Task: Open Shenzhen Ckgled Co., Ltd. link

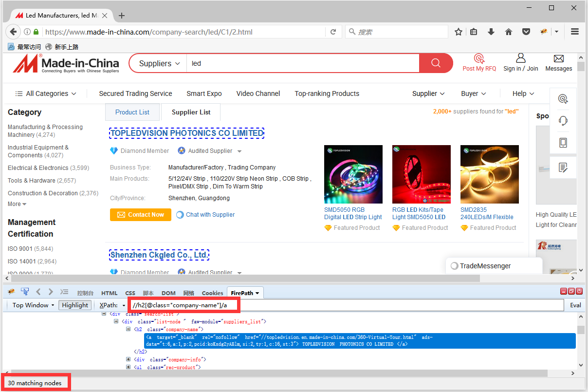Action: (x=159, y=255)
